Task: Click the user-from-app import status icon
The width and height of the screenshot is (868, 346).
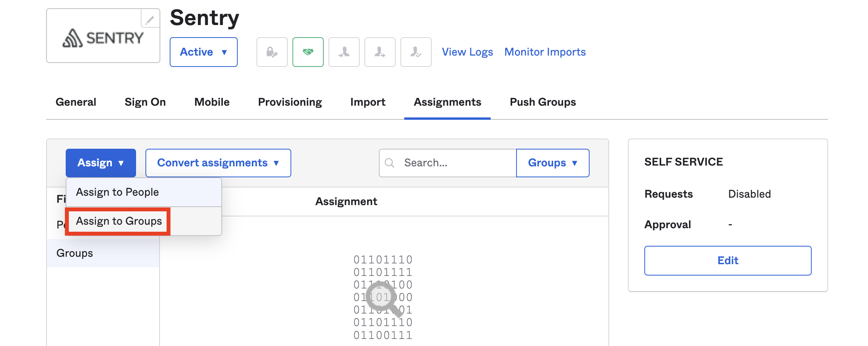Action: pos(380,52)
